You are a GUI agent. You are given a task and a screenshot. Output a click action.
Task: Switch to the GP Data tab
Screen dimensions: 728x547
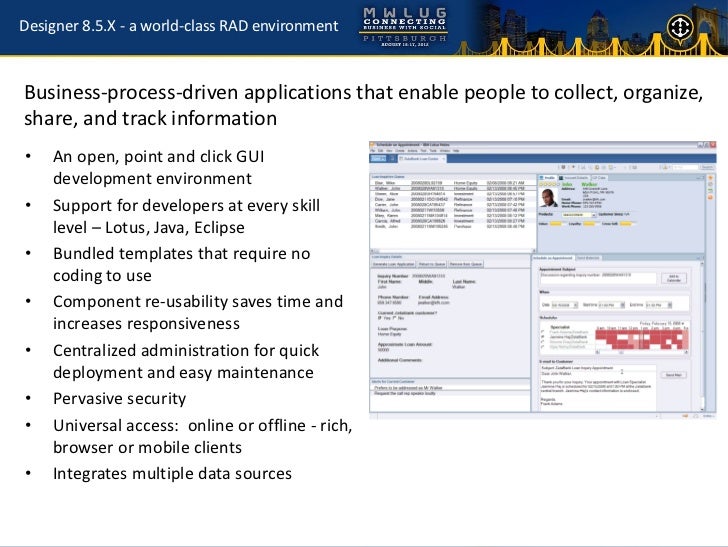599,178
